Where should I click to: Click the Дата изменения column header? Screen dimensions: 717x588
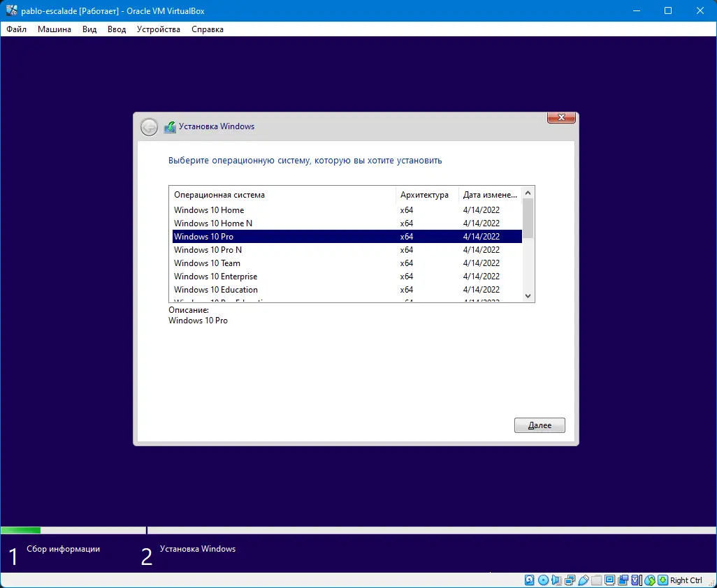(490, 195)
